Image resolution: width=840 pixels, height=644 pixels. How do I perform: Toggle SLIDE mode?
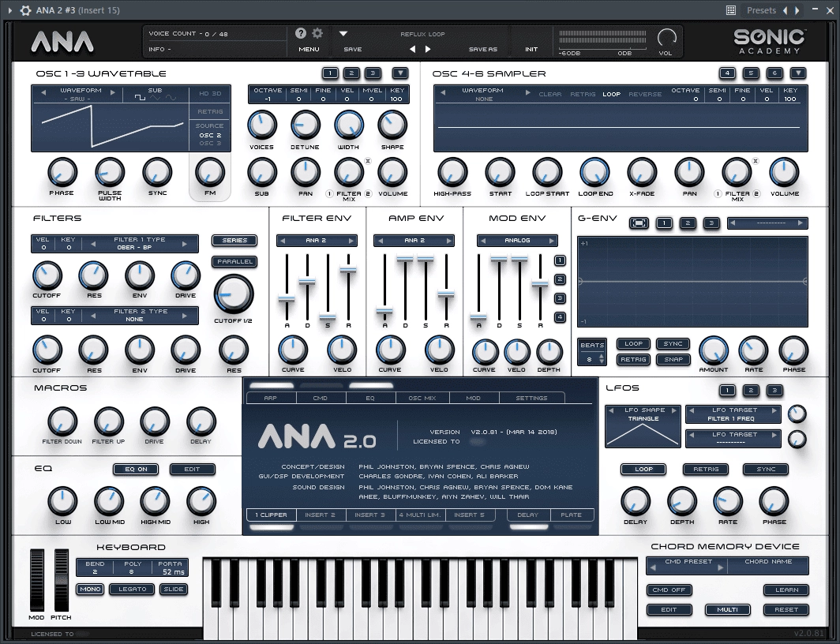click(174, 590)
